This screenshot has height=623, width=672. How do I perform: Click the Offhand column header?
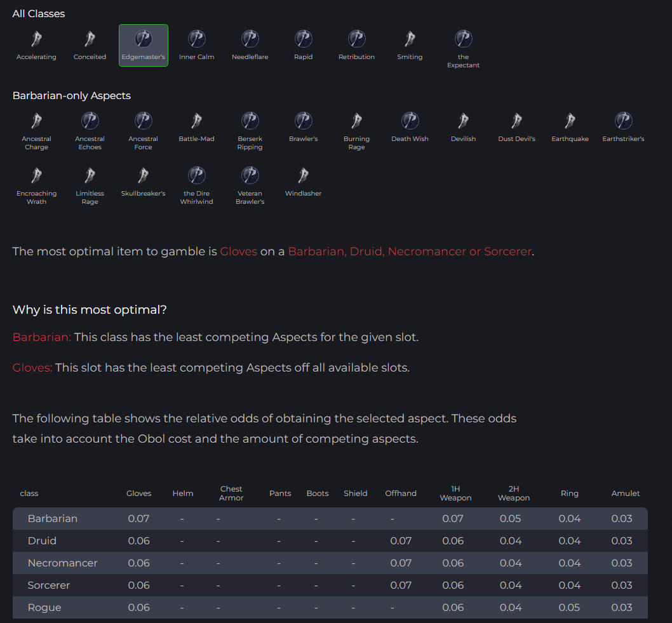(401, 493)
